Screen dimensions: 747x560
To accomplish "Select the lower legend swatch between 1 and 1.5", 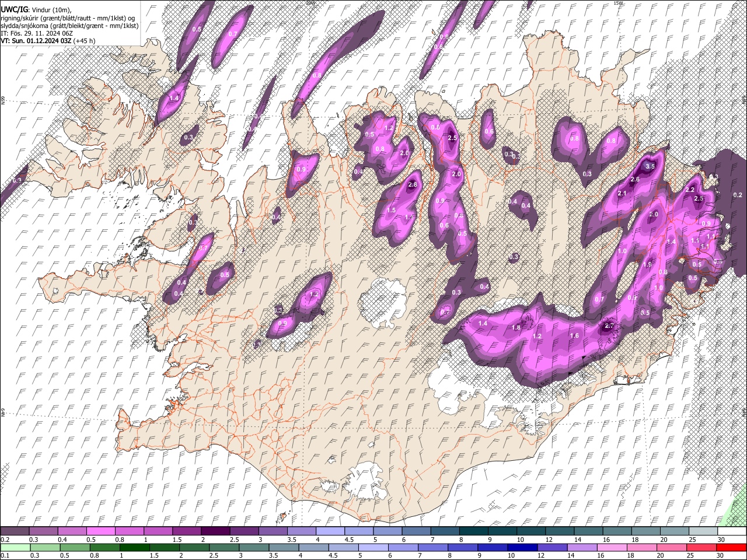I will [x=134, y=547].
